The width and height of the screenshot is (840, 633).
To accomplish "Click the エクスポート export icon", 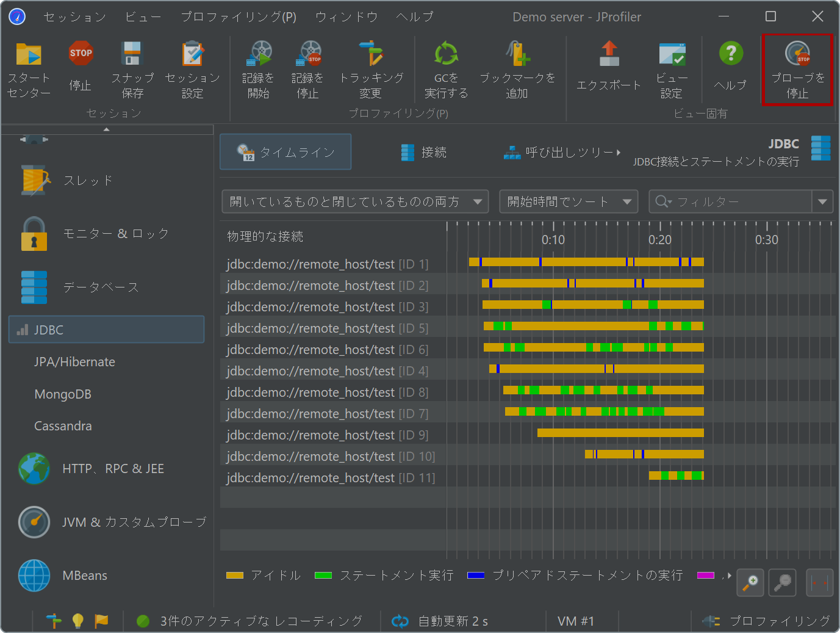I will click(x=609, y=54).
